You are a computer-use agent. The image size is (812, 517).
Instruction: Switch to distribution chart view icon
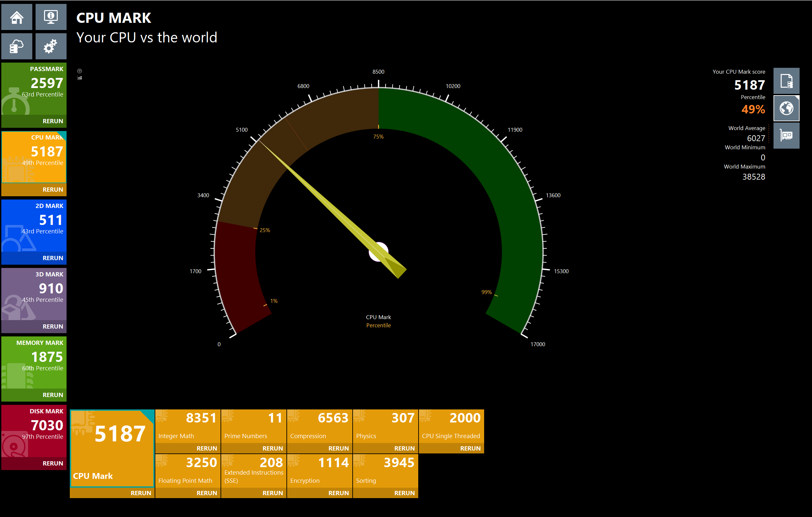(x=80, y=78)
